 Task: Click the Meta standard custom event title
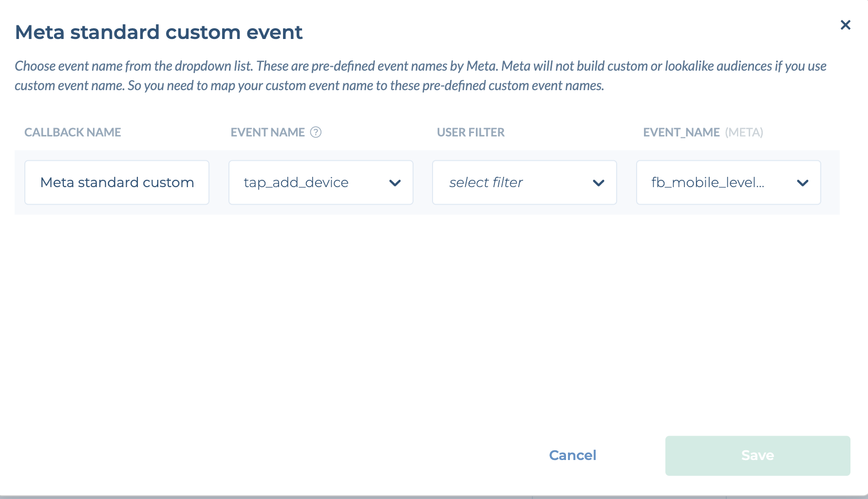pos(159,32)
